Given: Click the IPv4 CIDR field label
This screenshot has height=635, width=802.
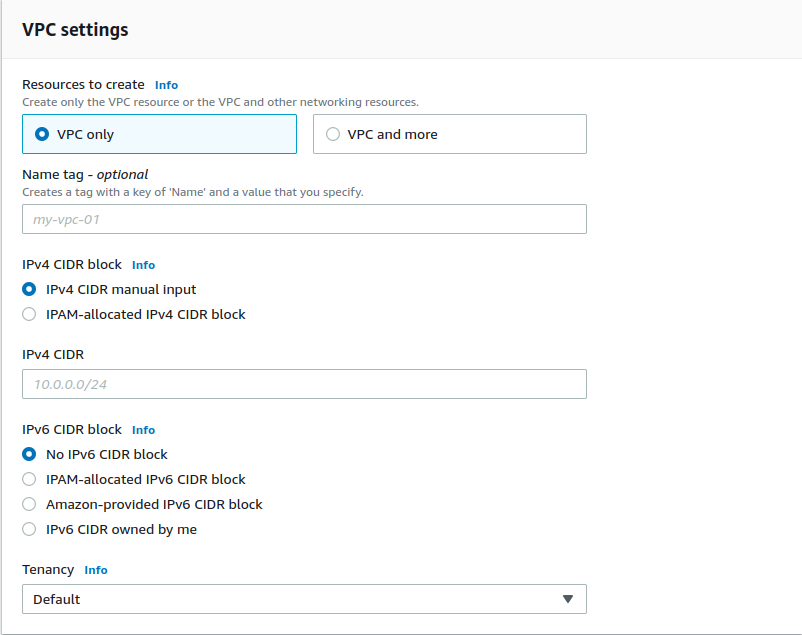Looking at the screenshot, I should (53, 354).
